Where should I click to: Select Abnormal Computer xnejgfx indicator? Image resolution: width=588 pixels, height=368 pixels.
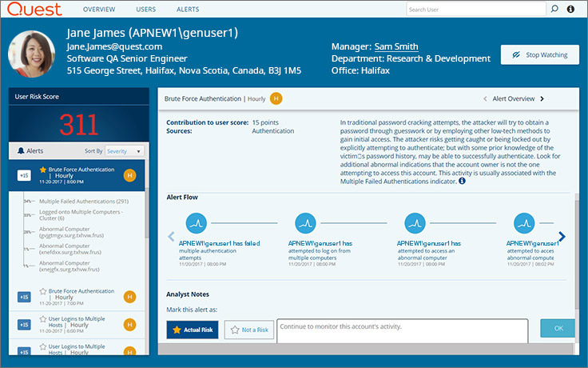pos(70,266)
